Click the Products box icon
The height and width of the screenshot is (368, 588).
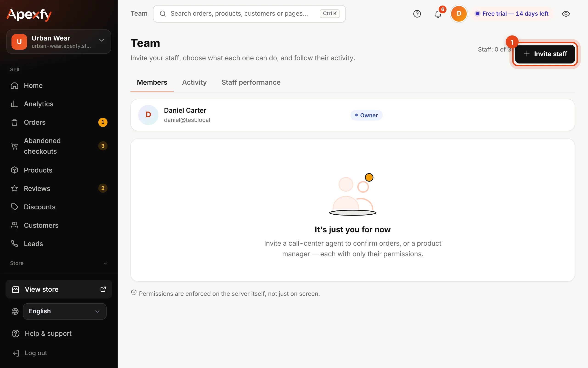point(14,170)
